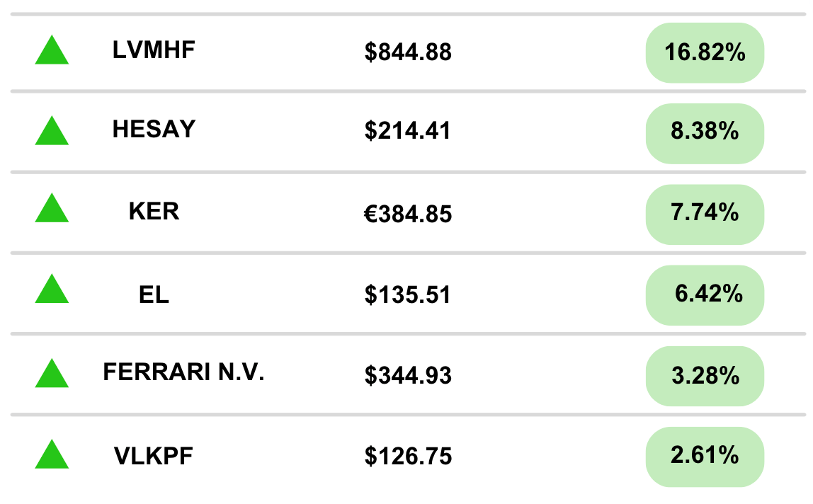The height and width of the screenshot is (504, 813).
Task: Select the green triangle next to KER
Action: pyautogui.click(x=52, y=208)
